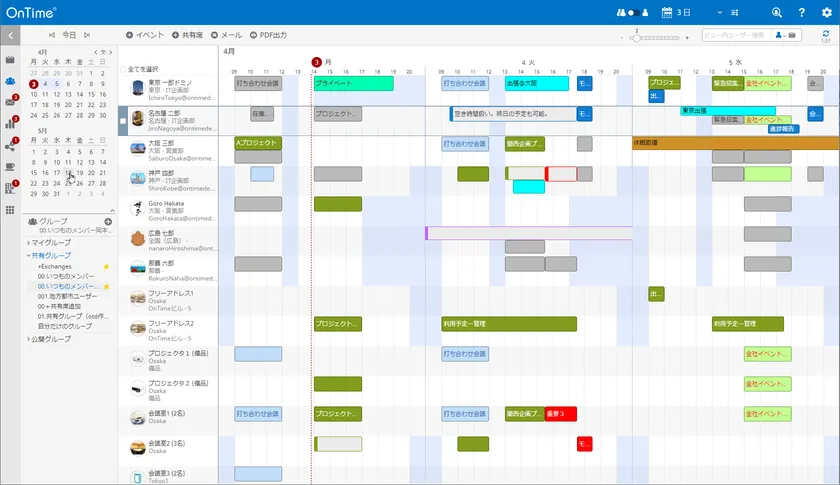Open the apps grid icon in sidebar

click(10, 210)
